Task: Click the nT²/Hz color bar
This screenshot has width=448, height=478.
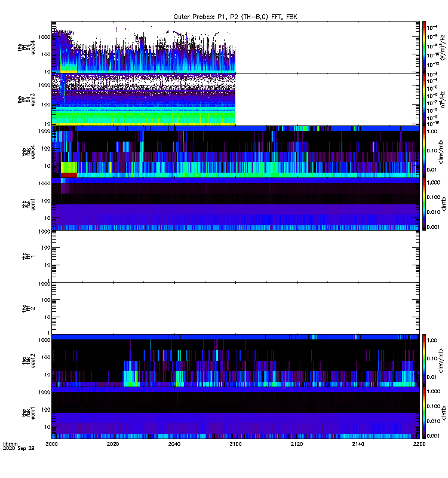Action: pos(424,99)
